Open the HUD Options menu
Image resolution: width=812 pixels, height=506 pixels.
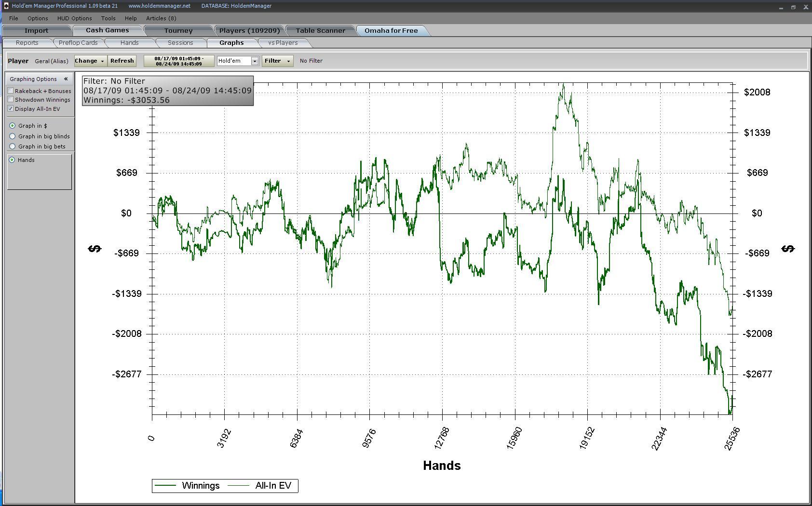tap(74, 18)
